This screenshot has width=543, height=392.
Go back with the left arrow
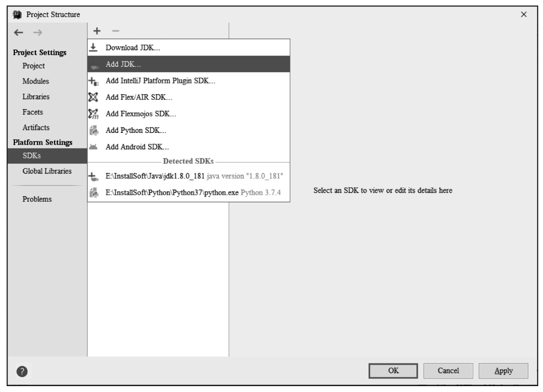point(19,33)
